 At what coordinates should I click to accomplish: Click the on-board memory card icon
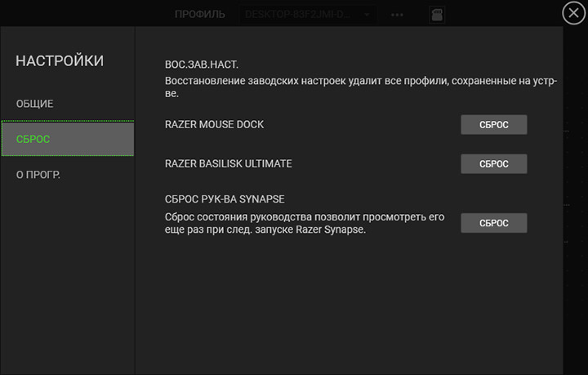[x=437, y=15]
